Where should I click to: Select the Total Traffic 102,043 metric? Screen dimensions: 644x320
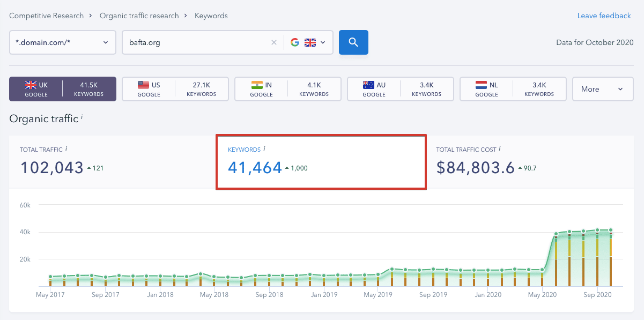pos(113,162)
